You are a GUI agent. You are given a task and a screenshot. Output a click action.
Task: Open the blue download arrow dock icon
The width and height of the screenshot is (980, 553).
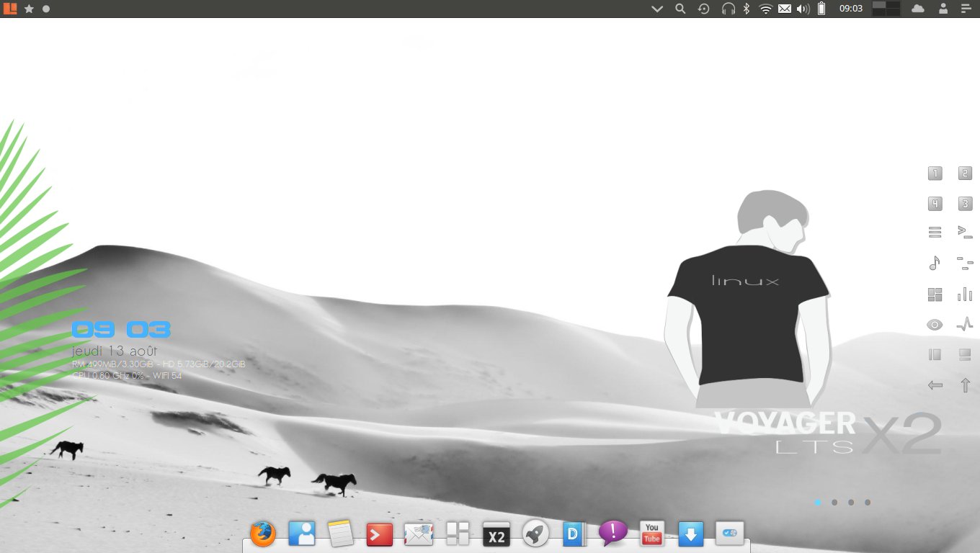point(691,534)
